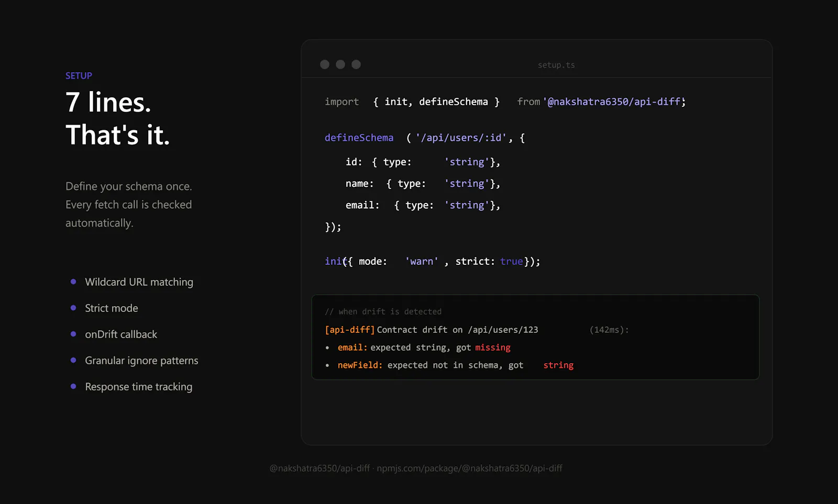Click 'Every fetch call is checked' text

coord(129,205)
